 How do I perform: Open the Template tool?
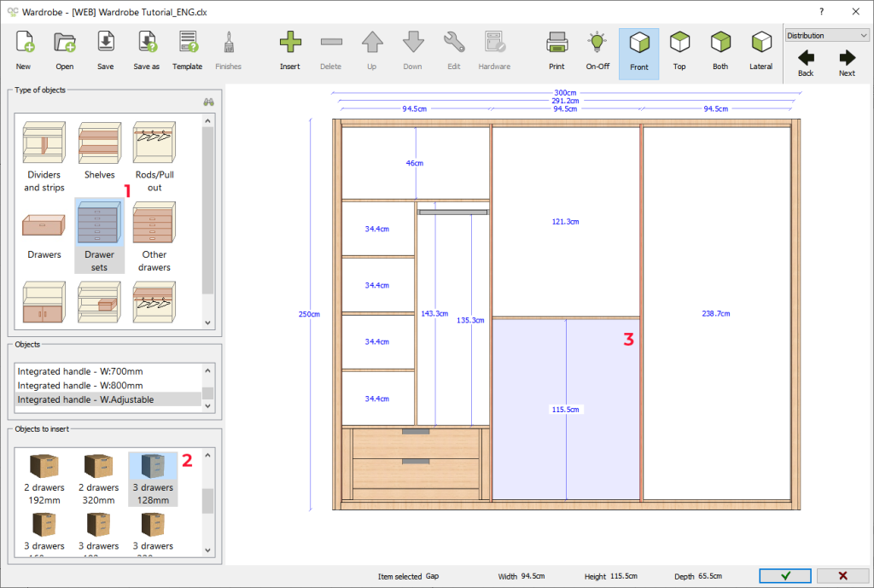(x=187, y=50)
